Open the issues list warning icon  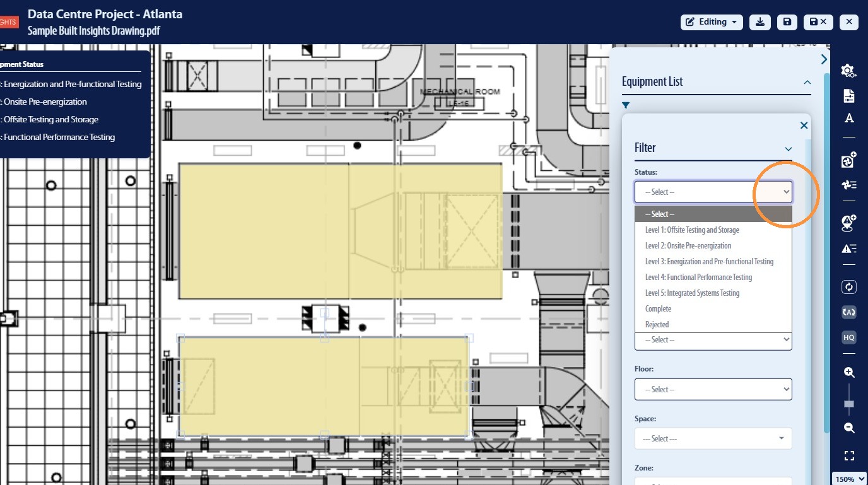(x=848, y=248)
